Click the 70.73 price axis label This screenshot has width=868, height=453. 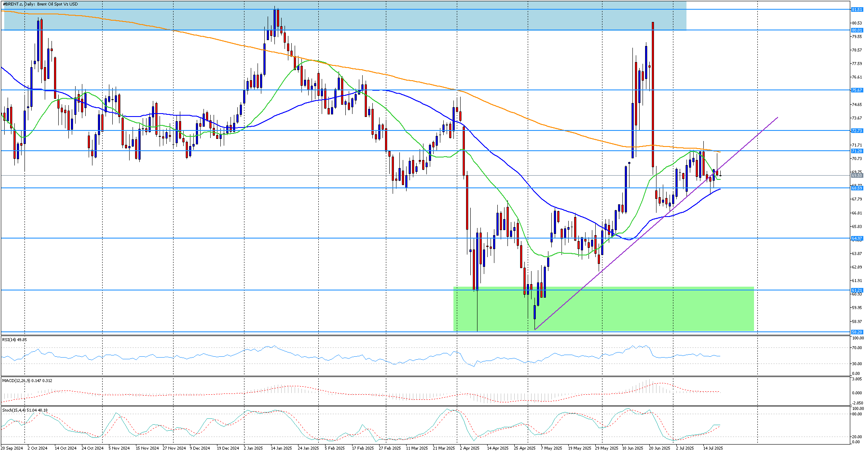click(x=857, y=158)
